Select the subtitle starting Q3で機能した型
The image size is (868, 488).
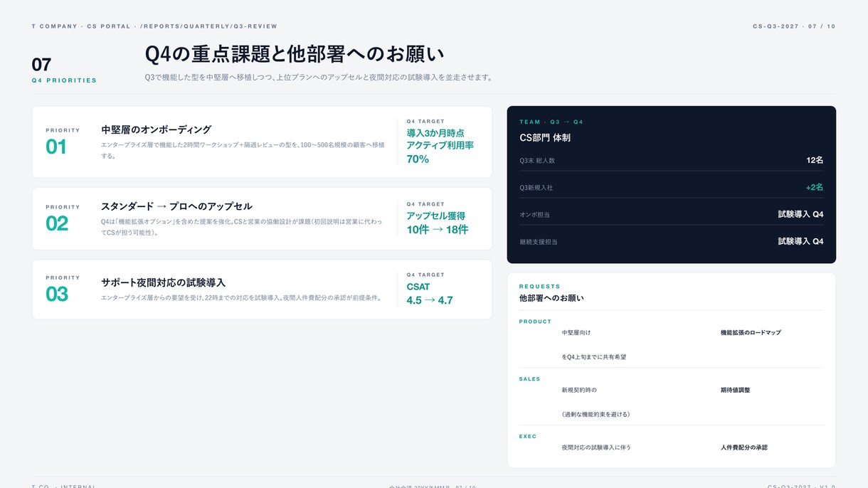pyautogui.click(x=319, y=78)
